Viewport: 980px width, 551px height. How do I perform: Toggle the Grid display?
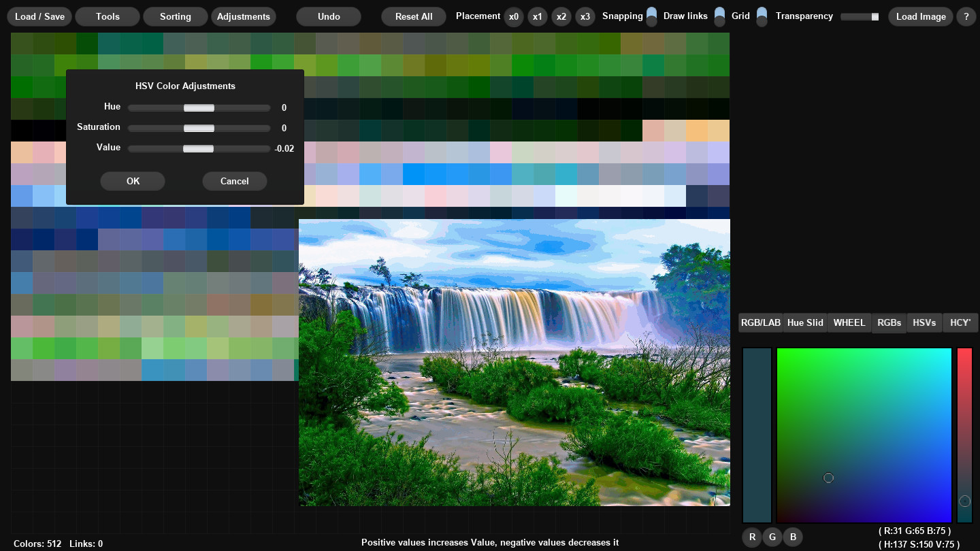tap(762, 16)
